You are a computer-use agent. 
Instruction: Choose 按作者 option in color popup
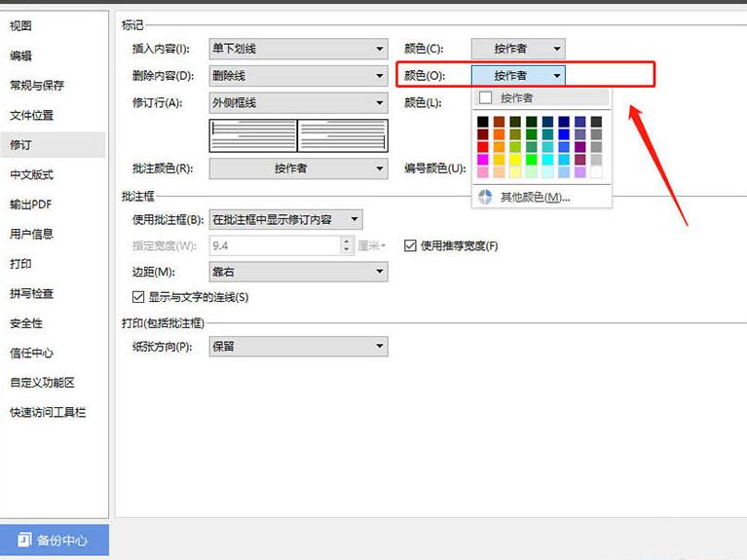point(542,97)
